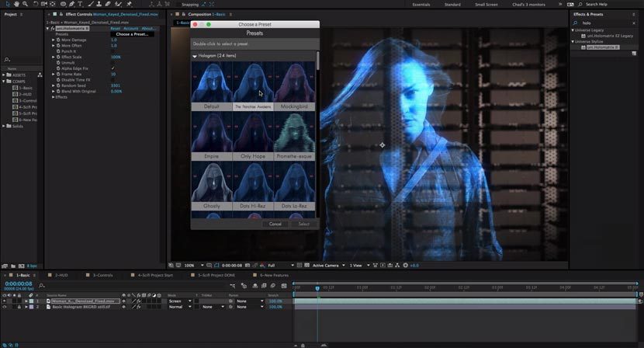Open the 1 View layout dropdown
Image resolution: width=644 pixels, height=348 pixels.
[x=359, y=266]
